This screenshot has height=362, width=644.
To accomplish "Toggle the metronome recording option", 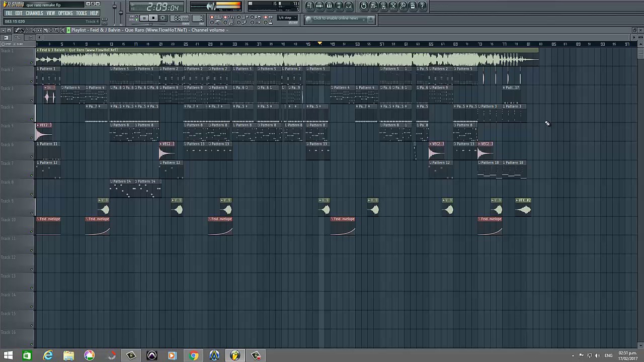I will click(215, 22).
